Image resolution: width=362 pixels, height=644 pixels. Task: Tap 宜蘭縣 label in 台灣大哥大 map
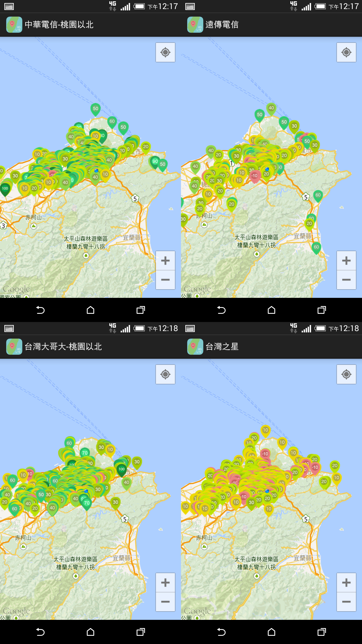click(122, 558)
